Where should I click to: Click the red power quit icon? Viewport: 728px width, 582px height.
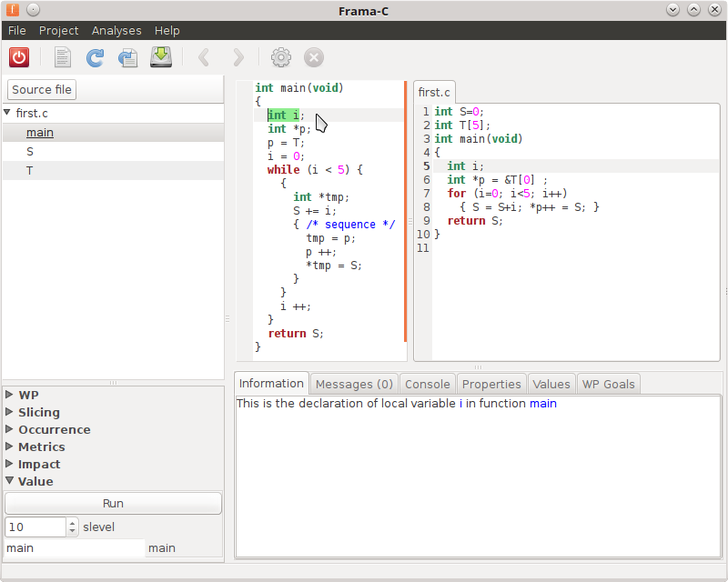(19, 57)
